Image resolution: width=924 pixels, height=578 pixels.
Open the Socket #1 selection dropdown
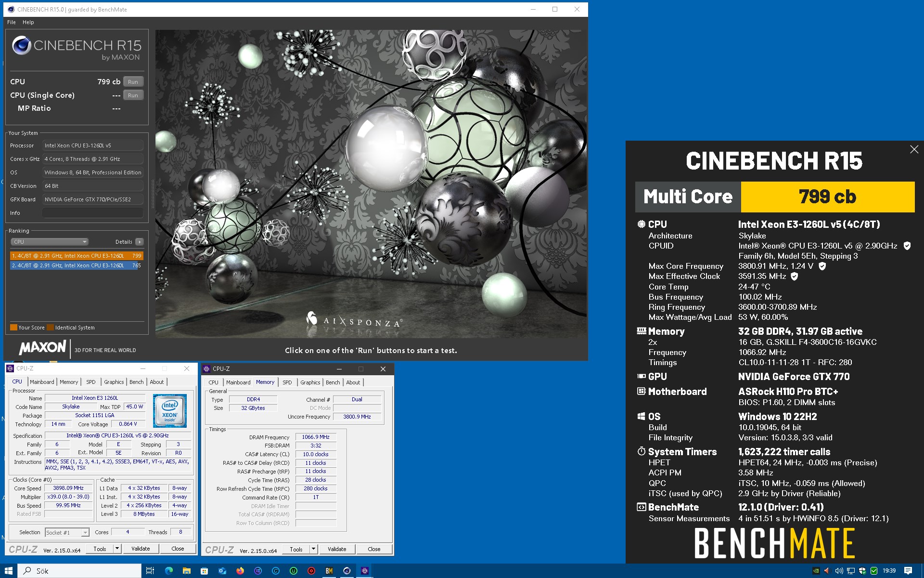(67, 532)
